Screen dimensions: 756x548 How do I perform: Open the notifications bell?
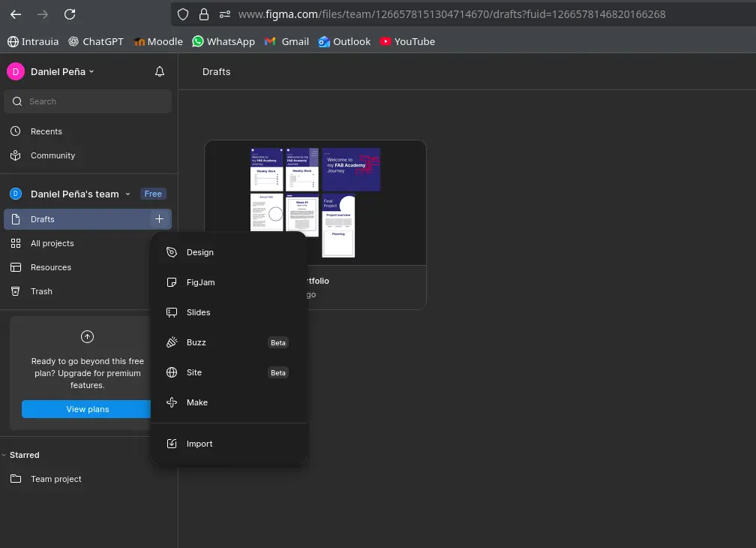[159, 71]
